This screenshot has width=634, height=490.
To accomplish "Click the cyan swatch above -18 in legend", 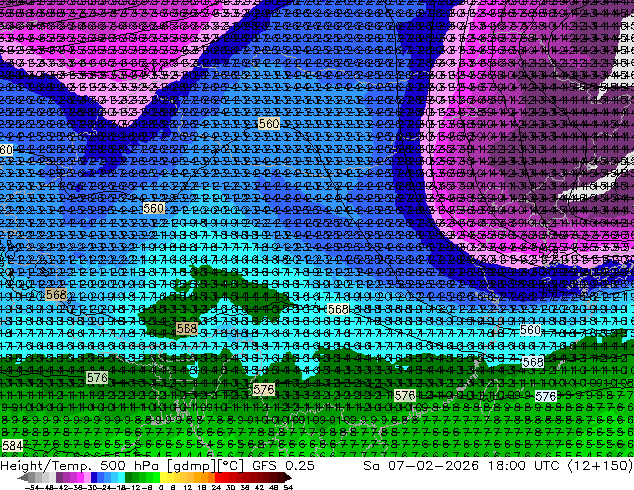I will (x=121, y=477).
